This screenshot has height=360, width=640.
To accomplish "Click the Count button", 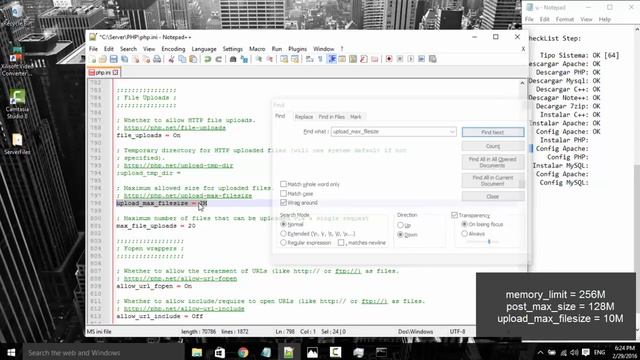I will tap(493, 146).
